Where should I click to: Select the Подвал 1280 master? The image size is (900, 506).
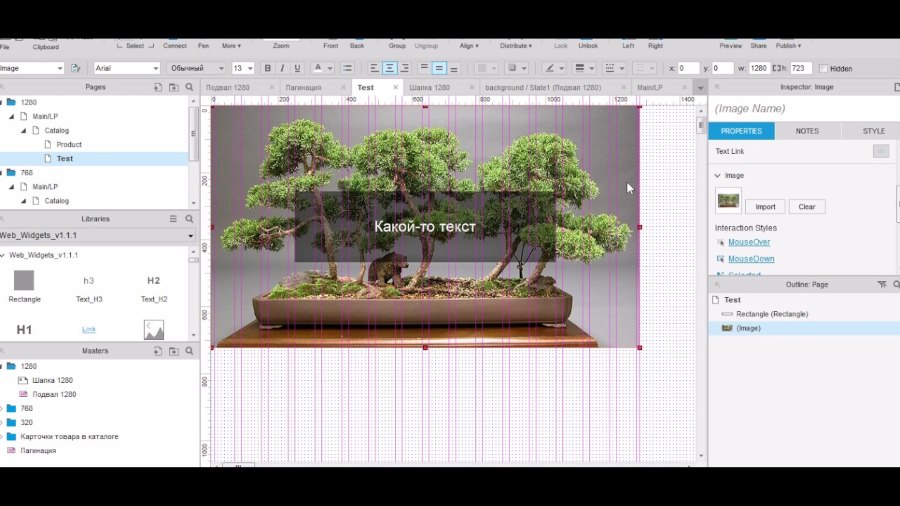click(x=54, y=394)
